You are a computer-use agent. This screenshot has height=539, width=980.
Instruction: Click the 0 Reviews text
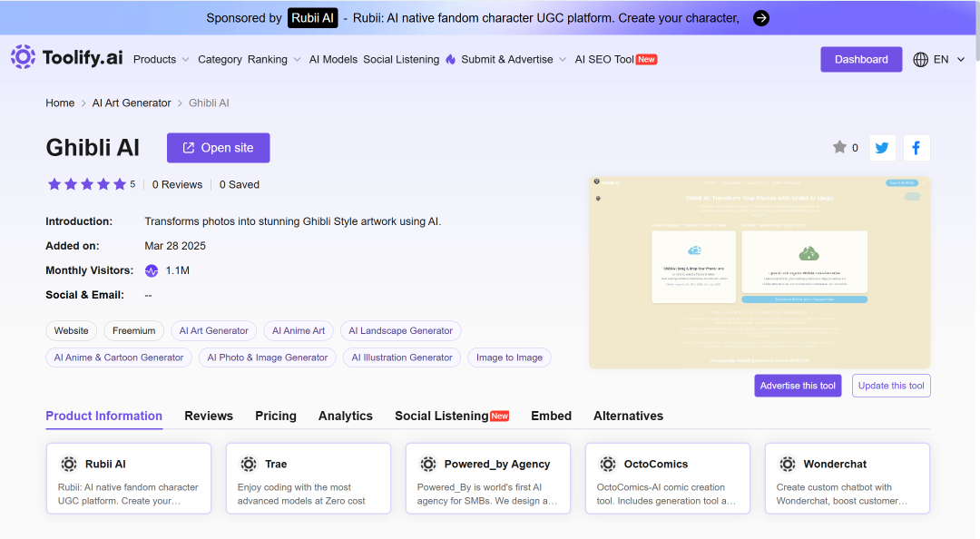[x=178, y=184]
